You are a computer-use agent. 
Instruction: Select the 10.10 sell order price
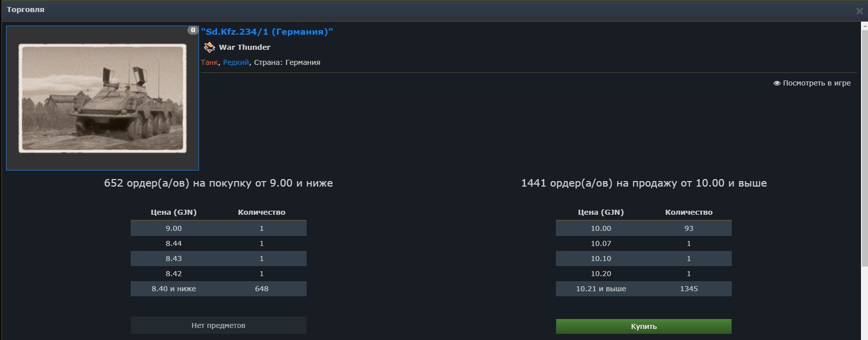(601, 259)
